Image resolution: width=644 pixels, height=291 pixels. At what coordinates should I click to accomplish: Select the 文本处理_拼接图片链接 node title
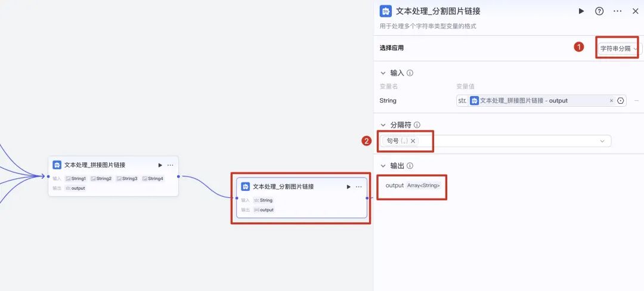point(95,165)
